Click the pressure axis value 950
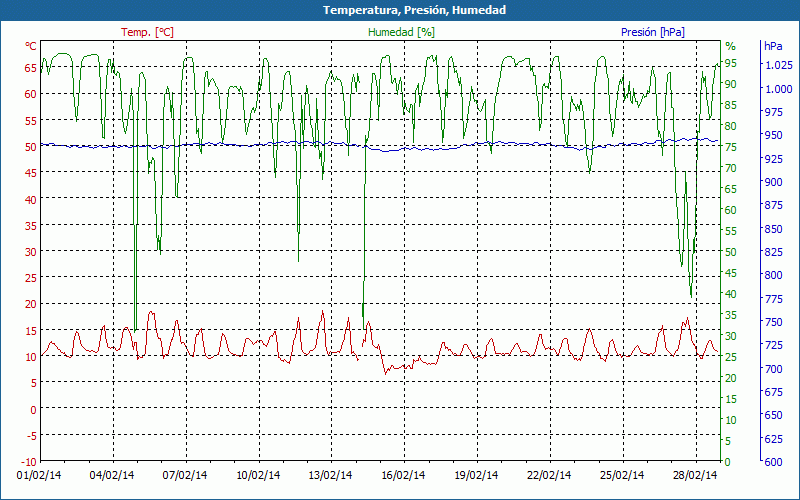This screenshot has height=500, width=800. coord(774,135)
